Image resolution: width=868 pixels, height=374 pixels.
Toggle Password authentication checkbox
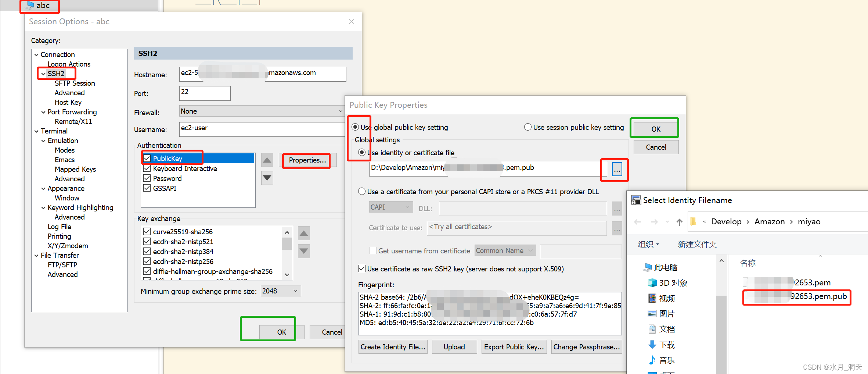coord(147,178)
